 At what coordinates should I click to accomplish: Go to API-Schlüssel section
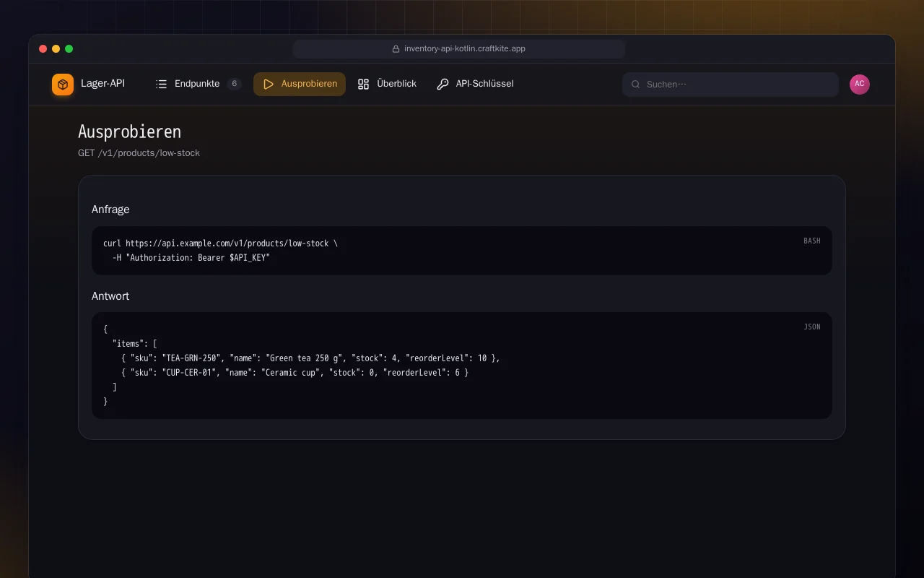[x=475, y=84]
